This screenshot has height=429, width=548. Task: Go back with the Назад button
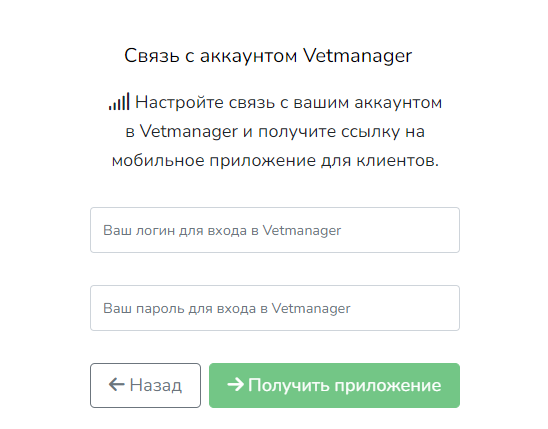pyautogui.click(x=145, y=385)
